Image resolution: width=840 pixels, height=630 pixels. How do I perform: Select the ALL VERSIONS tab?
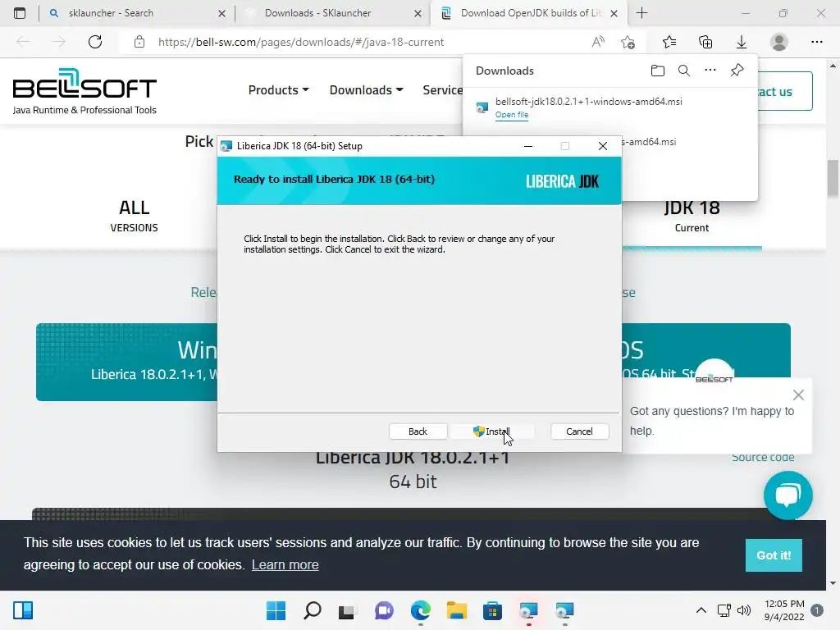[134, 216]
